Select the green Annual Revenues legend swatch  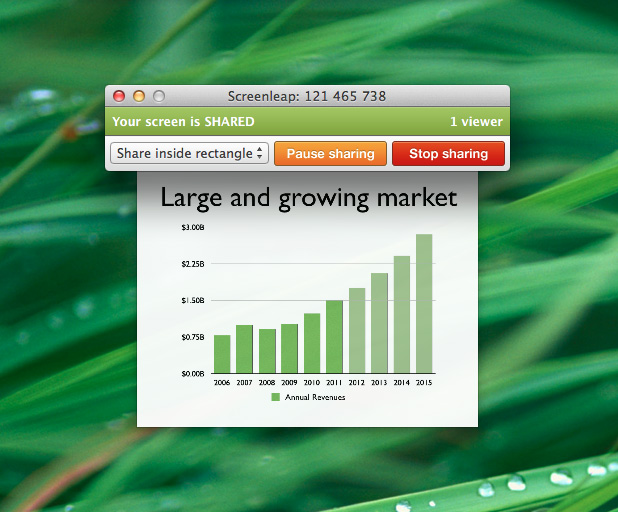click(x=276, y=397)
